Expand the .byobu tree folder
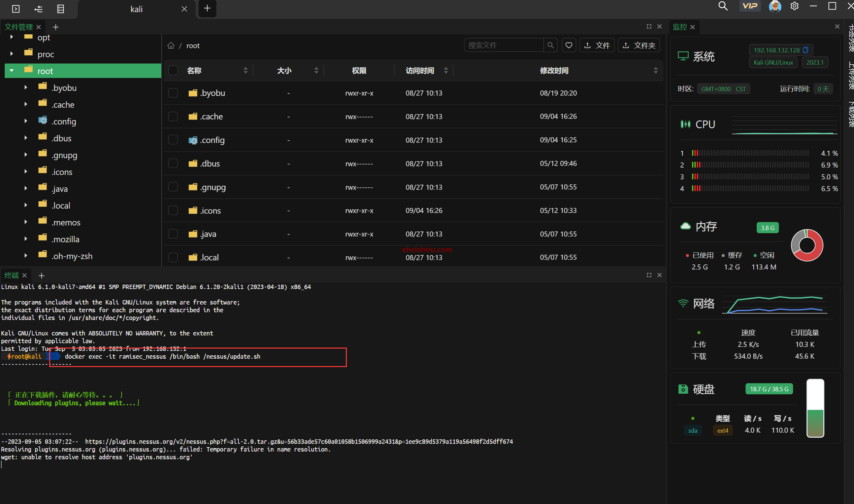Viewport: 854px width, 504px height. [x=26, y=87]
